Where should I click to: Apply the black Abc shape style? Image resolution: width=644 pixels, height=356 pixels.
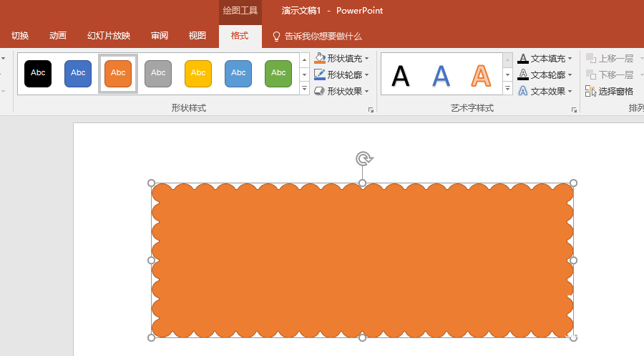[x=38, y=74]
